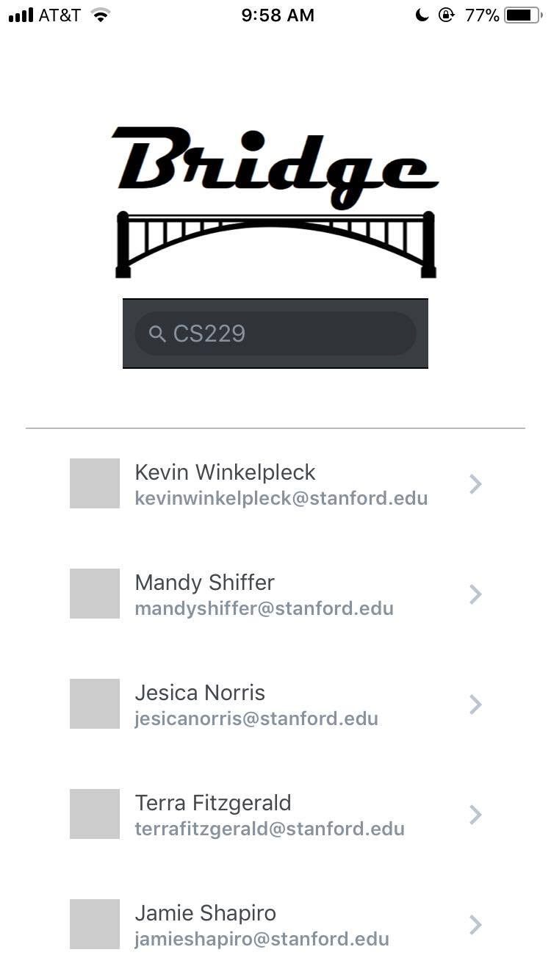
Task: Tap the battery icon in status bar
Action: [x=522, y=15]
